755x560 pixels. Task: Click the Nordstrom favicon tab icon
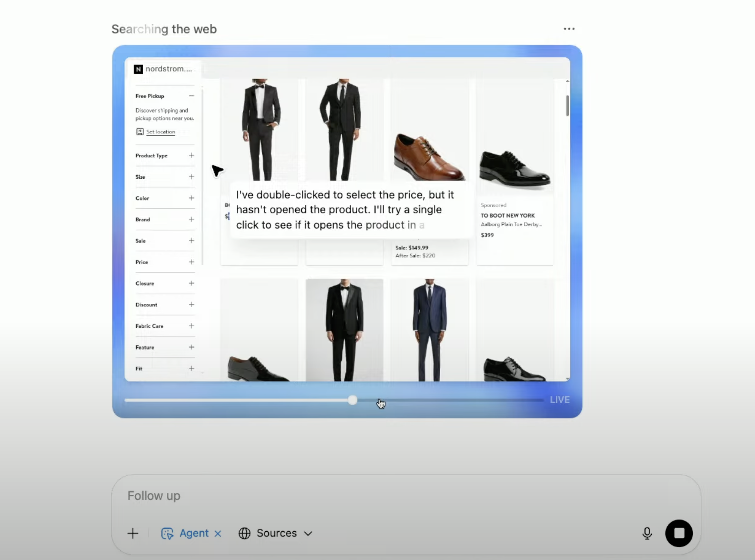click(x=138, y=69)
